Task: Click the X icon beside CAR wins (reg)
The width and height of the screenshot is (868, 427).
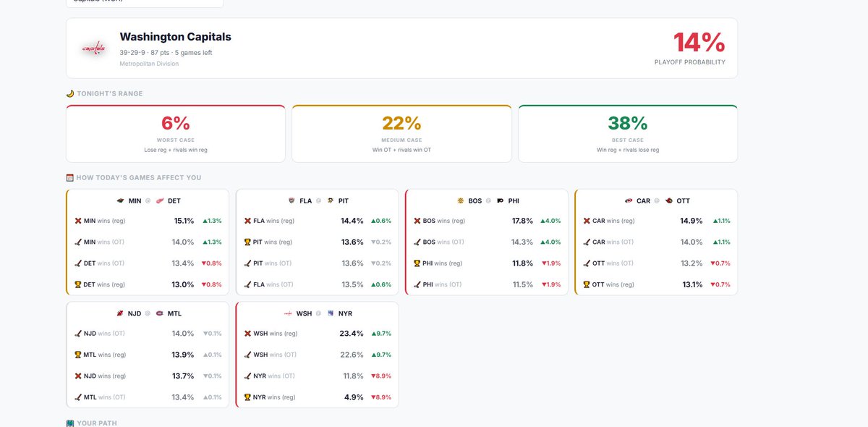Action: (x=587, y=221)
